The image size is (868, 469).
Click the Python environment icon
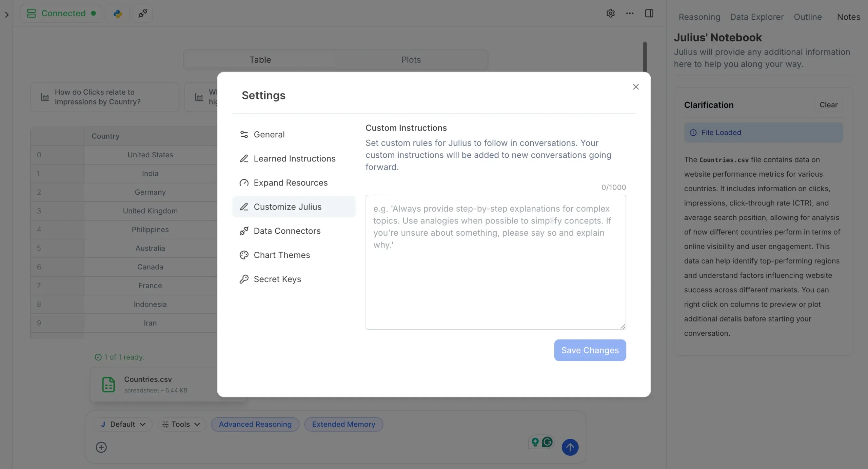point(117,14)
